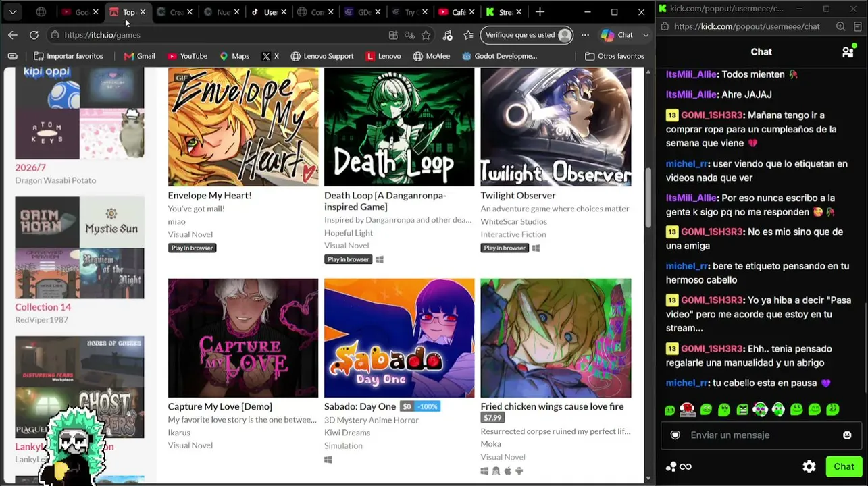Zoom the Kick popout page with the magnifier
The width and height of the screenshot is (868, 486).
[840, 26]
